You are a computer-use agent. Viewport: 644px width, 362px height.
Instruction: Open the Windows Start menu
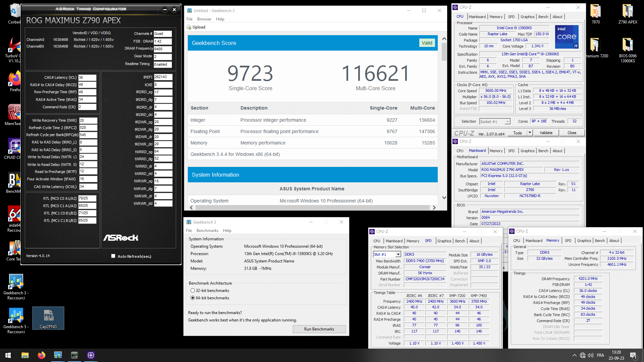tap(8, 355)
